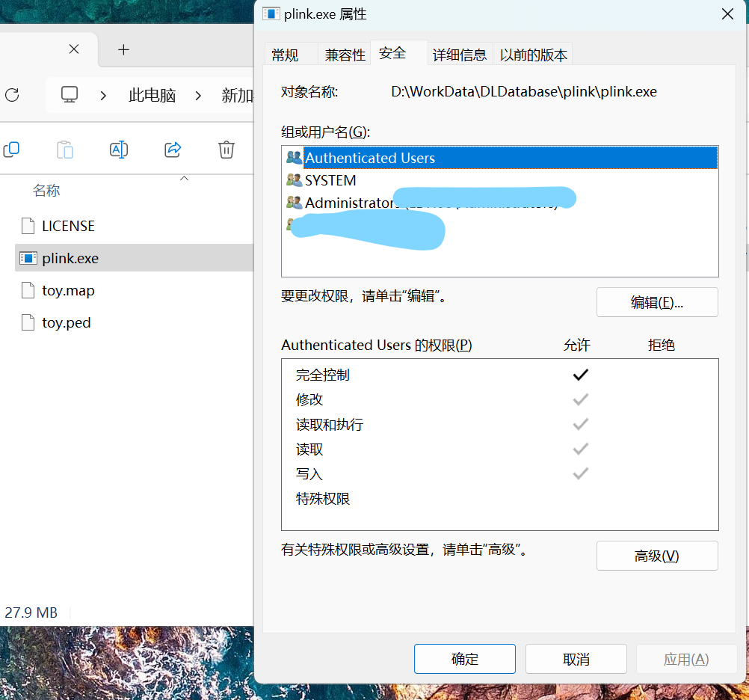Image resolution: width=749 pixels, height=700 pixels.
Task: Open a new Explorer tab with plus
Action: coord(124,49)
